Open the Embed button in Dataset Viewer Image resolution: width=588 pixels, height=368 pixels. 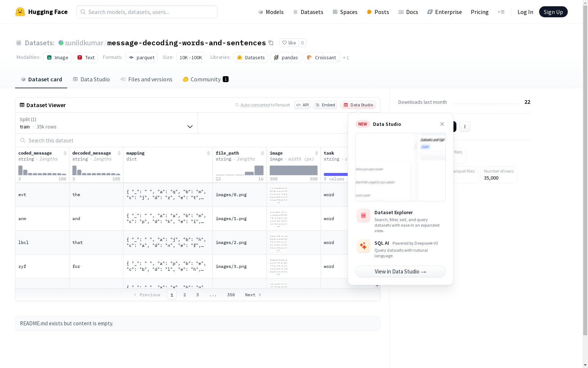(x=325, y=105)
